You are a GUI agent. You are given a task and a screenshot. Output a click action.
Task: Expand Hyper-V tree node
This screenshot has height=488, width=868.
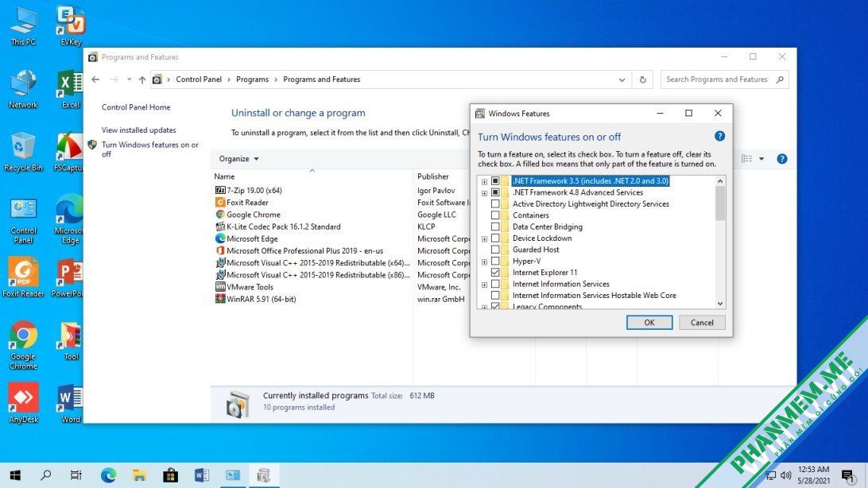[484, 261]
